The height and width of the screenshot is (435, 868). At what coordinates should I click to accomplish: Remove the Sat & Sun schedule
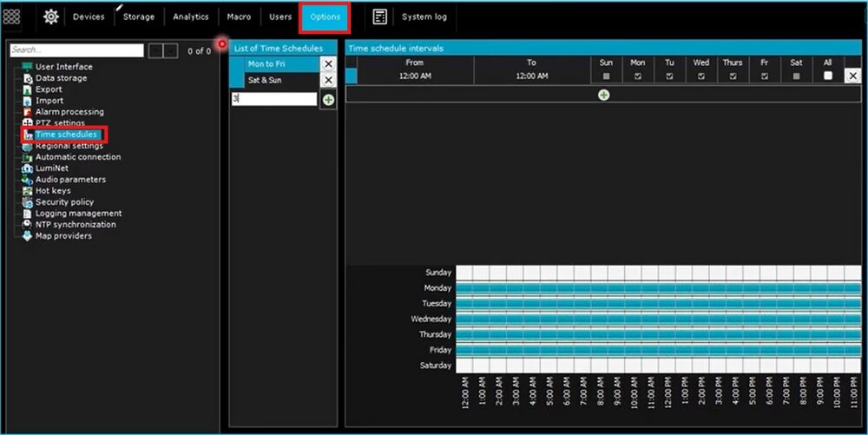tap(328, 81)
